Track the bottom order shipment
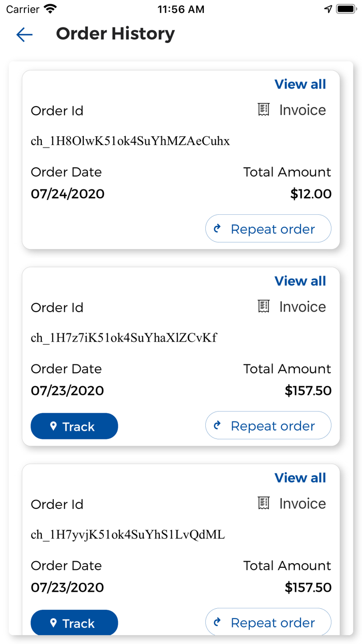The width and height of the screenshot is (362, 644). point(74,623)
